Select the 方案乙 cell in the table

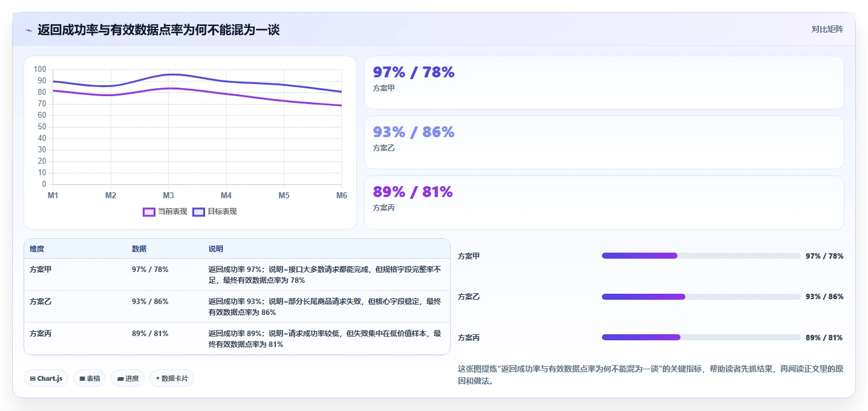click(x=41, y=302)
